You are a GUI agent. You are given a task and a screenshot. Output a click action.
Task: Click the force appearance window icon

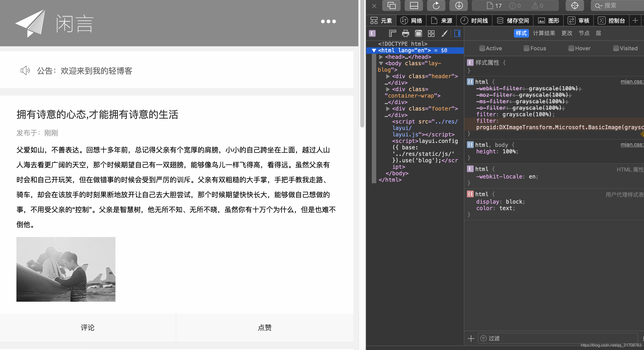coord(418,33)
